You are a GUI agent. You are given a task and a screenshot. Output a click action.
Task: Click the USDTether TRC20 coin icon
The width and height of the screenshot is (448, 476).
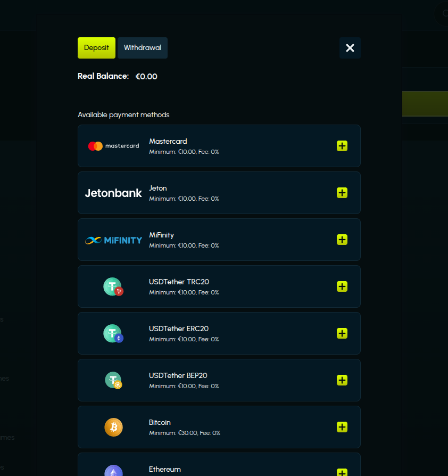(x=113, y=287)
